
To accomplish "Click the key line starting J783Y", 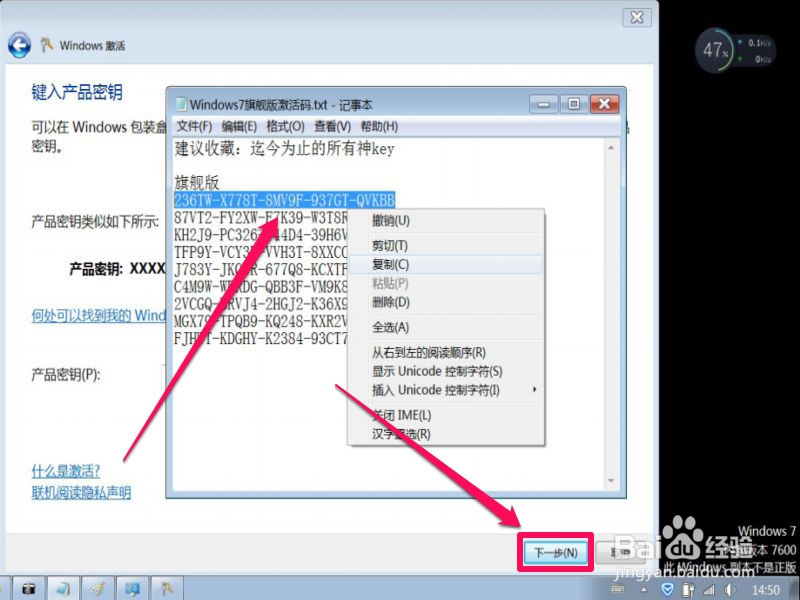I will pos(261,269).
